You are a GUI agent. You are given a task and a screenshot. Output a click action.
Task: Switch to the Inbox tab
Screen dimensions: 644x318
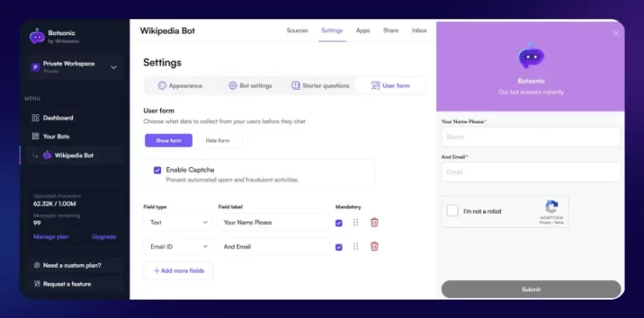click(419, 30)
